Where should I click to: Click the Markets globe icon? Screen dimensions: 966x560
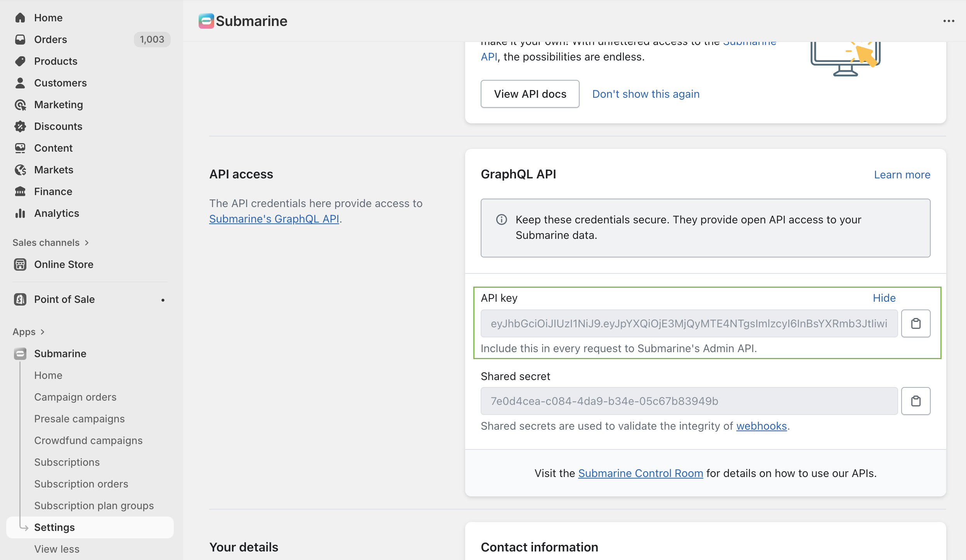[x=20, y=170]
